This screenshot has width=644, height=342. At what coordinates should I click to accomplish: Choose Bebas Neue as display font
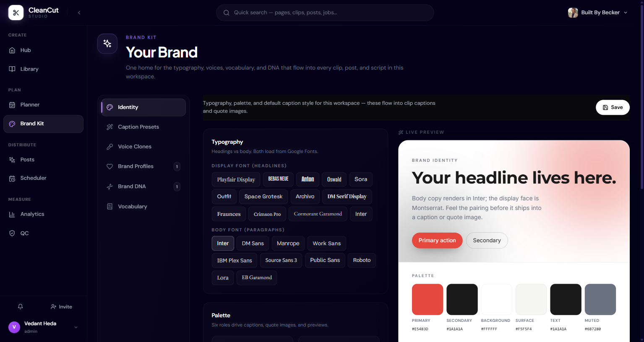pyautogui.click(x=278, y=179)
